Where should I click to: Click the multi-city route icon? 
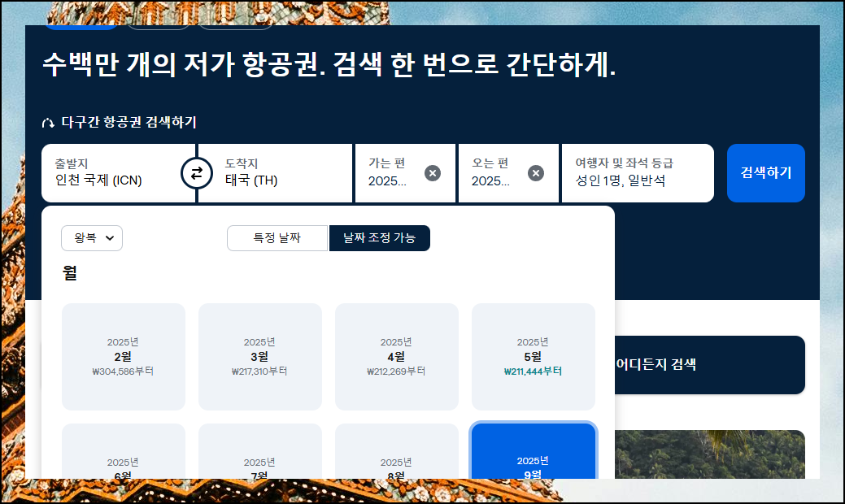click(48, 123)
